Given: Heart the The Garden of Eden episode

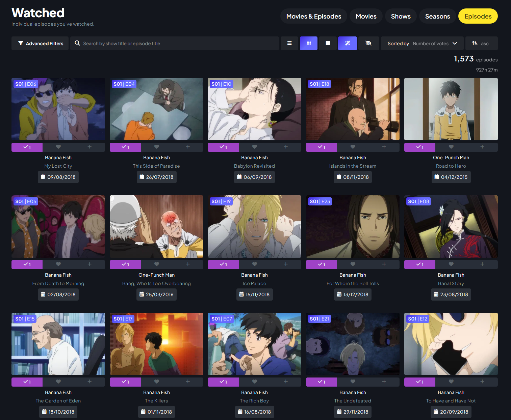Looking at the screenshot, I should coord(58,382).
